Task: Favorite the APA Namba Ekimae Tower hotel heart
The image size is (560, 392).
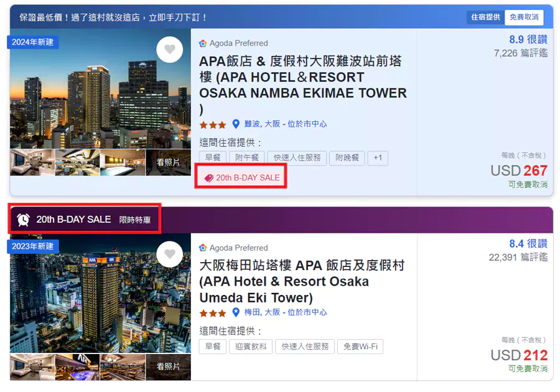Action: (170, 50)
